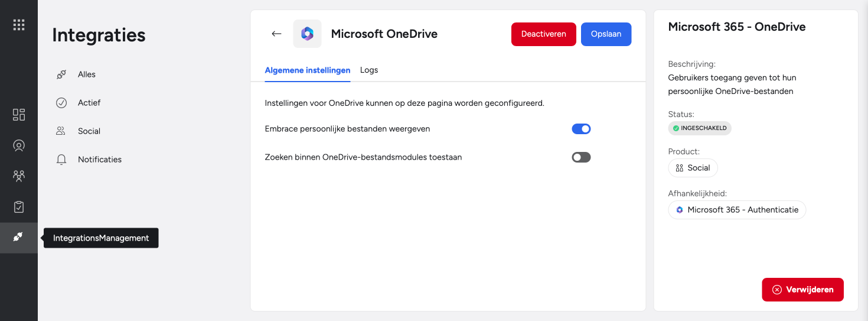Screen dimensions: 868x321
Task: Enable Zoeken binnen OneDrive-bestandsmodules toggle
Action: [x=581, y=157]
